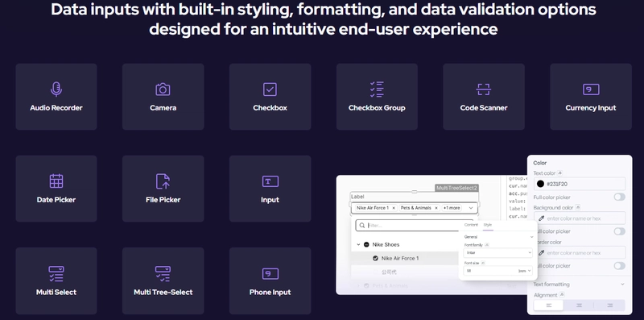Collapse the Nike Shoes tree node
This screenshot has width=644, height=320.
click(x=358, y=244)
